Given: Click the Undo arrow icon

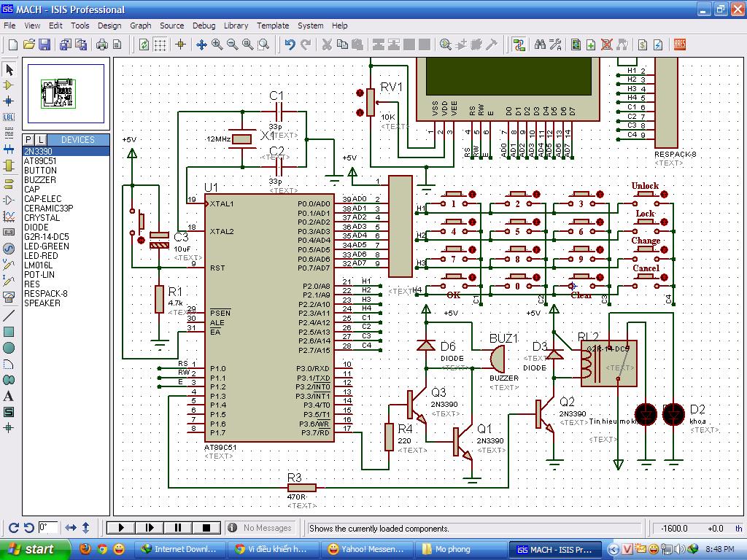Looking at the screenshot, I should click(x=290, y=44).
